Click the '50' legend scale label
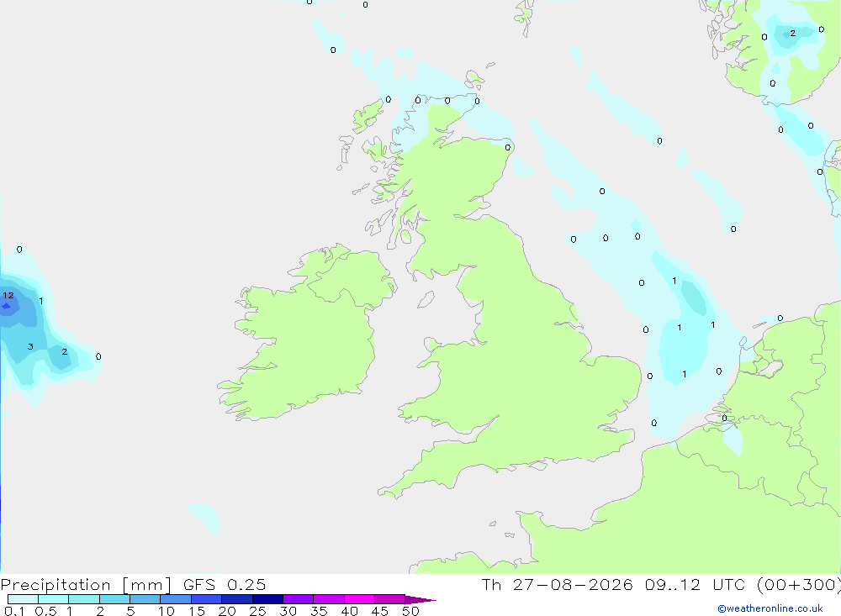The image size is (841, 616). point(410,611)
